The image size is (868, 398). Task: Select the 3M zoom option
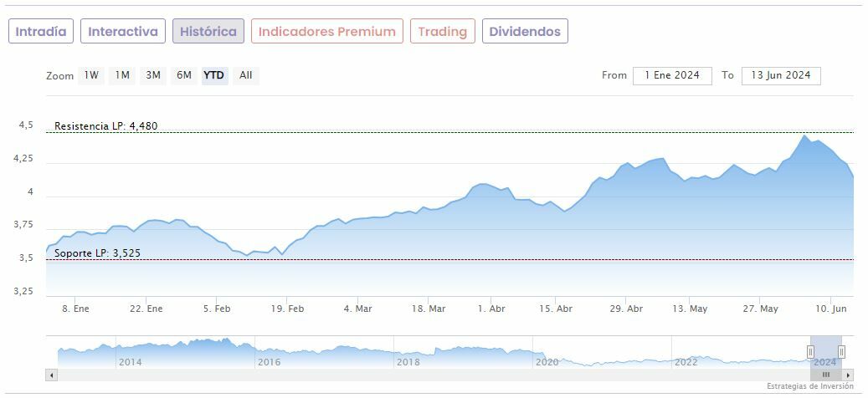tap(153, 75)
